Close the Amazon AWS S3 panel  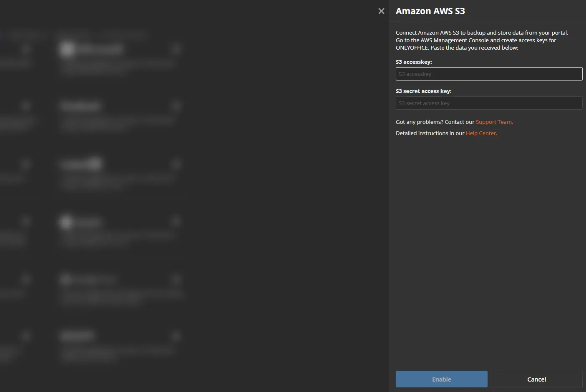(381, 11)
